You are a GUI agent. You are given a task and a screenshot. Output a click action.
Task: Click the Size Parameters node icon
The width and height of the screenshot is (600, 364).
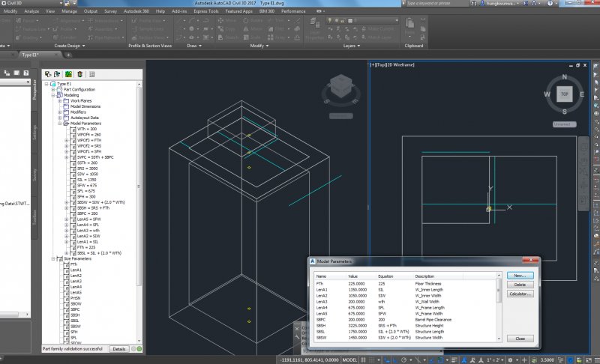(59, 258)
